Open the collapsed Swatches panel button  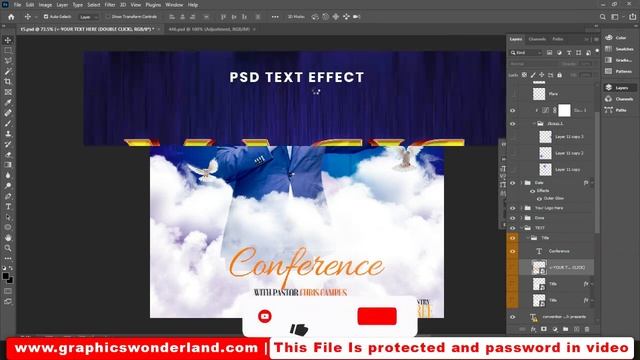coord(620,49)
